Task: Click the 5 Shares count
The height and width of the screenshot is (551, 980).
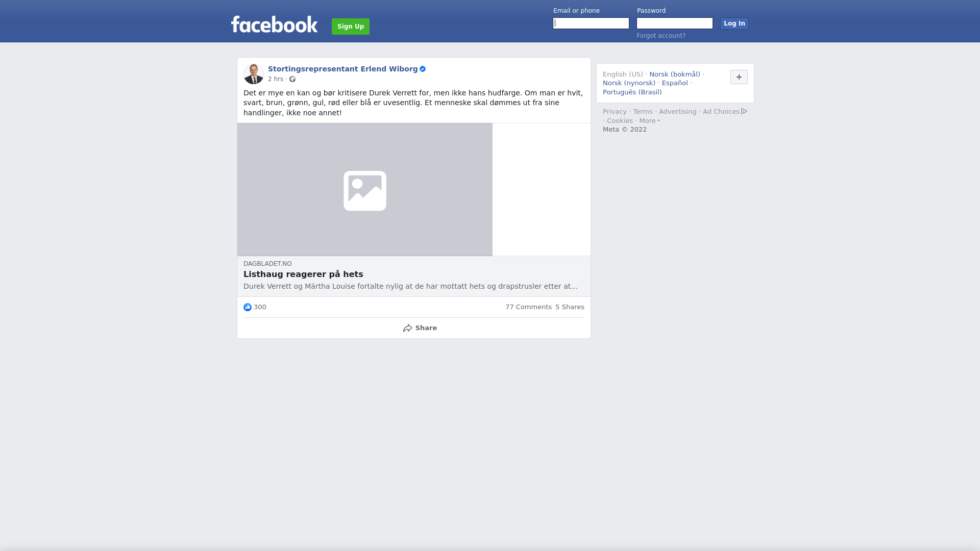Action: pyautogui.click(x=570, y=307)
